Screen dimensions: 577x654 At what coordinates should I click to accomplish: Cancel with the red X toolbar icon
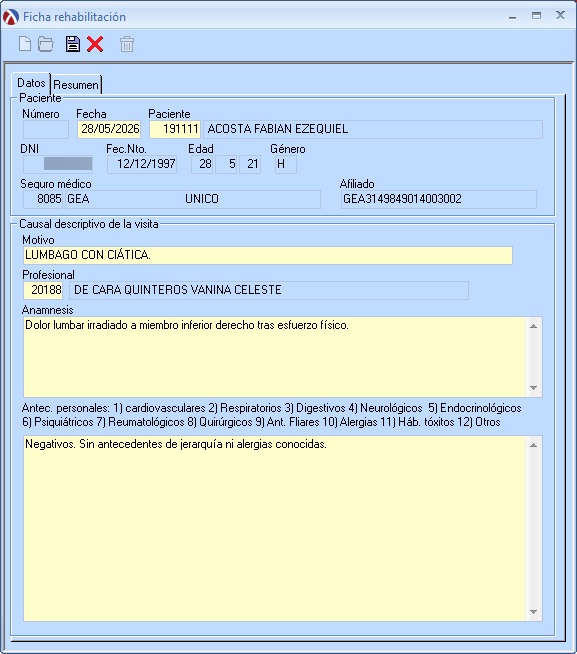click(95, 44)
